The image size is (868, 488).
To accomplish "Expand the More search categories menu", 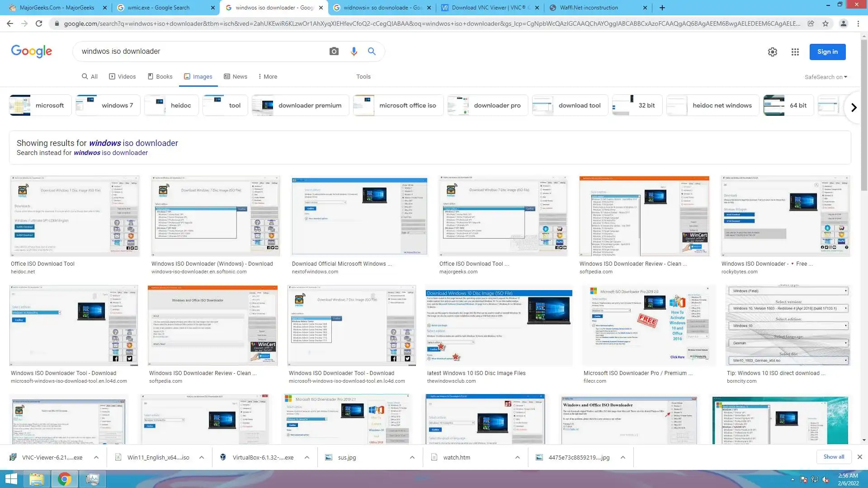I will pos(268,76).
